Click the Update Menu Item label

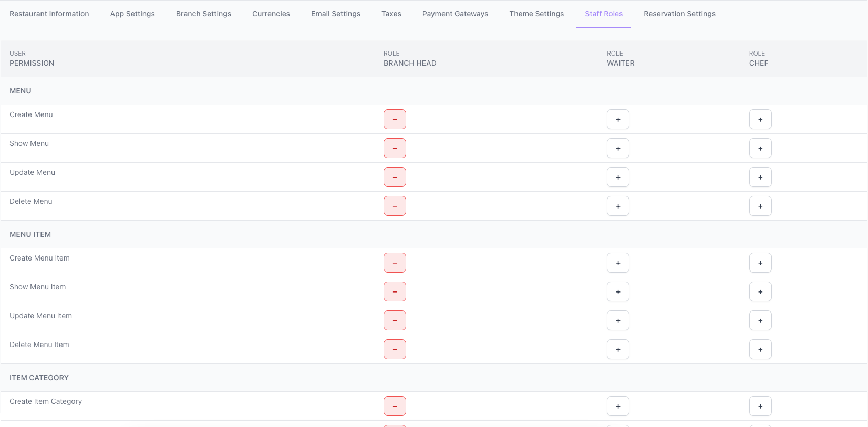click(x=40, y=316)
